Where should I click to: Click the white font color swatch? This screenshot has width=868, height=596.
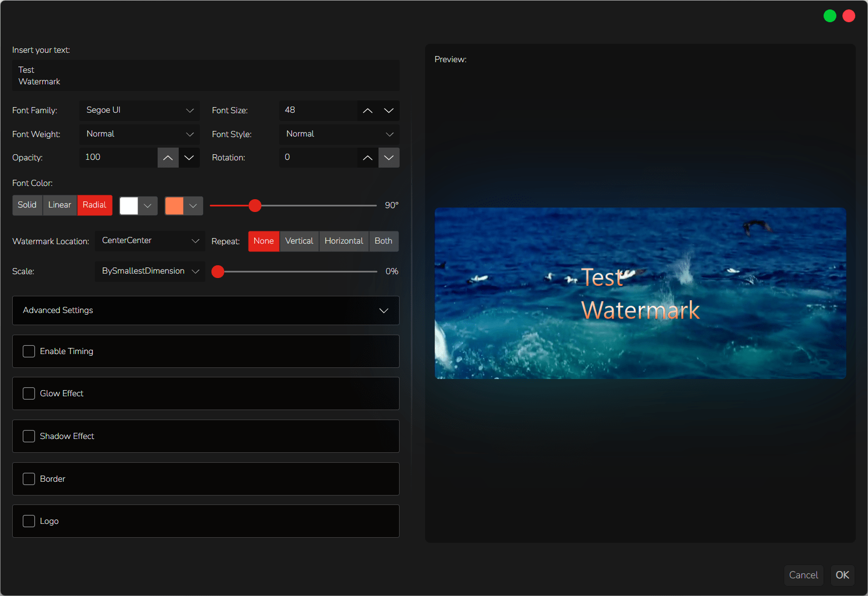point(129,206)
